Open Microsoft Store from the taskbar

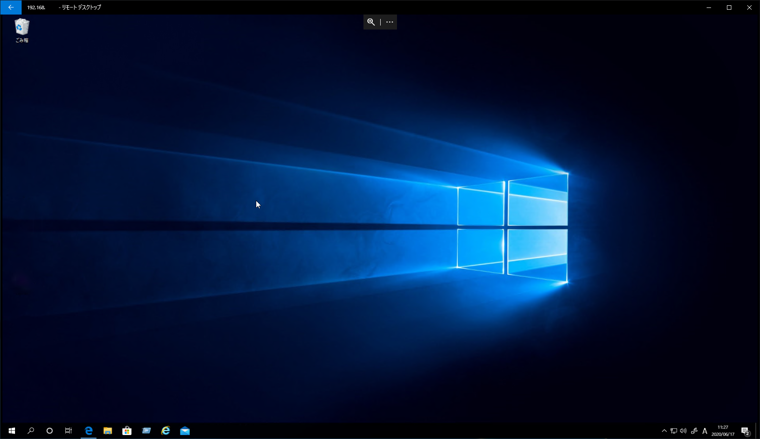127,431
